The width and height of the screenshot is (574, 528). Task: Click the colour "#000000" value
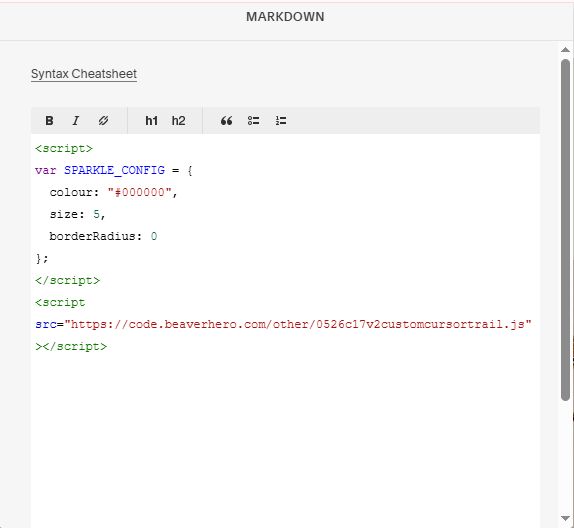[x=139, y=192]
